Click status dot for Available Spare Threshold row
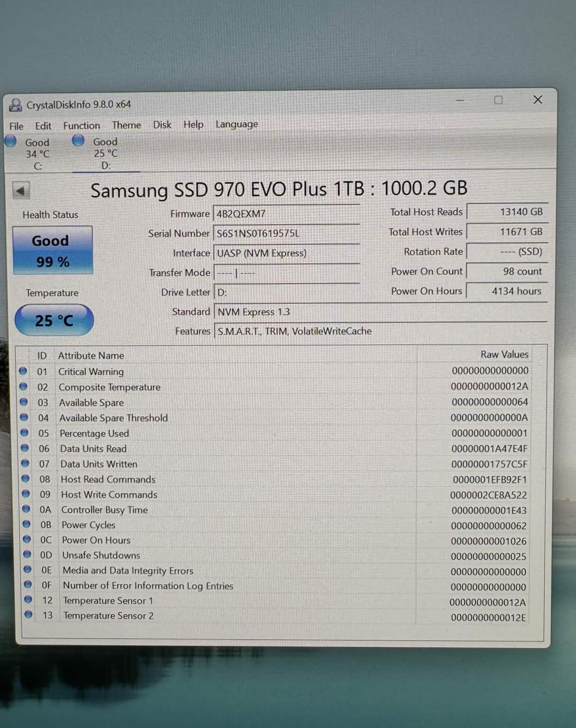 coord(24,417)
